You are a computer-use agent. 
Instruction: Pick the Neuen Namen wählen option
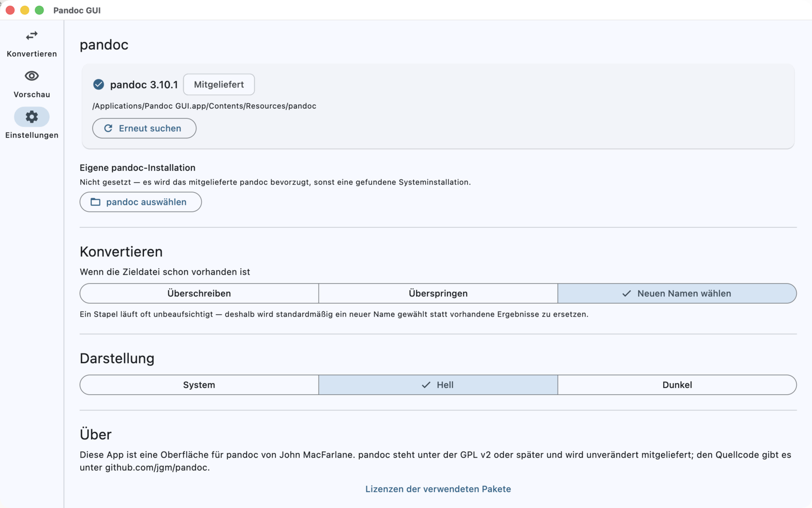(677, 294)
